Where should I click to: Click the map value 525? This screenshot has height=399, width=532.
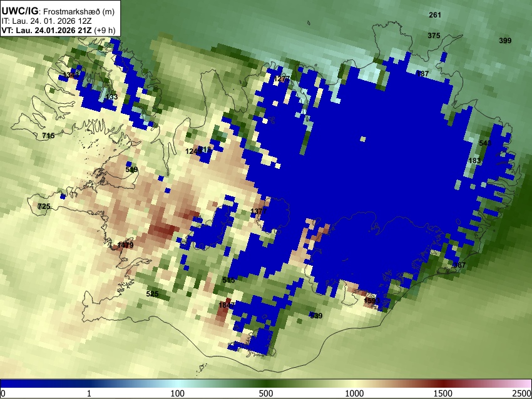[x=152, y=294]
